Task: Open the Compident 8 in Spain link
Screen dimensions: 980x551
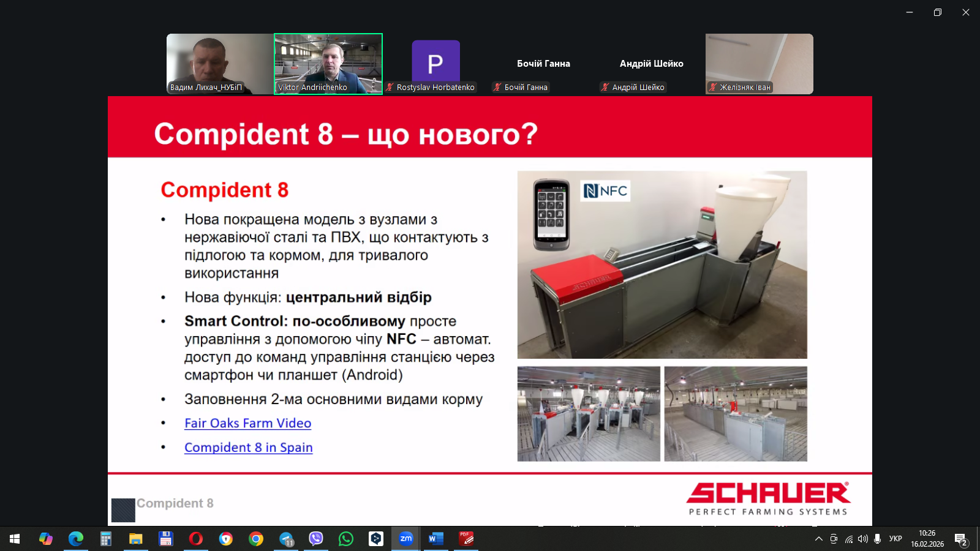Action: click(x=249, y=448)
